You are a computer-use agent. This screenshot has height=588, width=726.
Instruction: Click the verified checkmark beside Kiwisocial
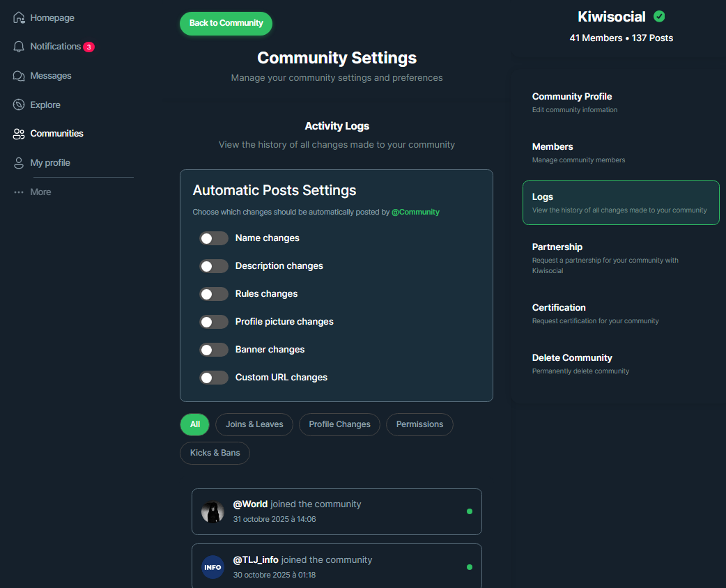pyautogui.click(x=659, y=16)
